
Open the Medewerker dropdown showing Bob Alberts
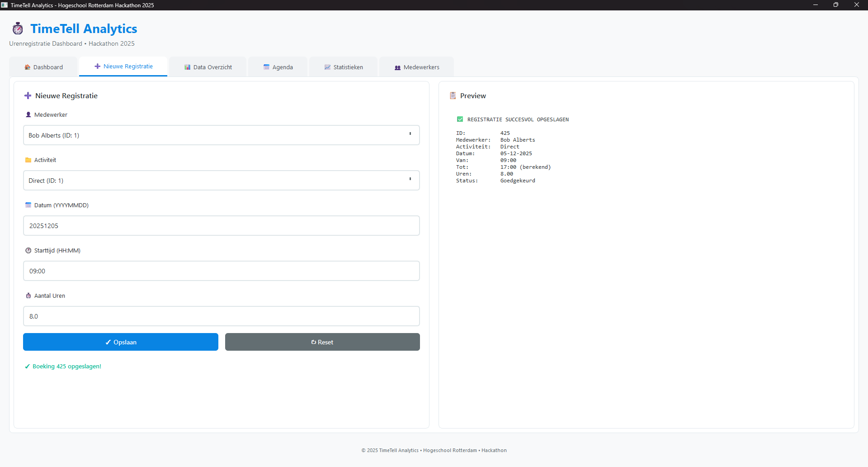pos(221,135)
